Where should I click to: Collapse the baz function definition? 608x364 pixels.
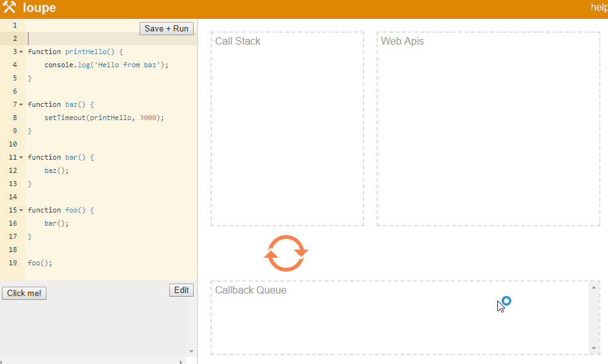pyautogui.click(x=20, y=104)
